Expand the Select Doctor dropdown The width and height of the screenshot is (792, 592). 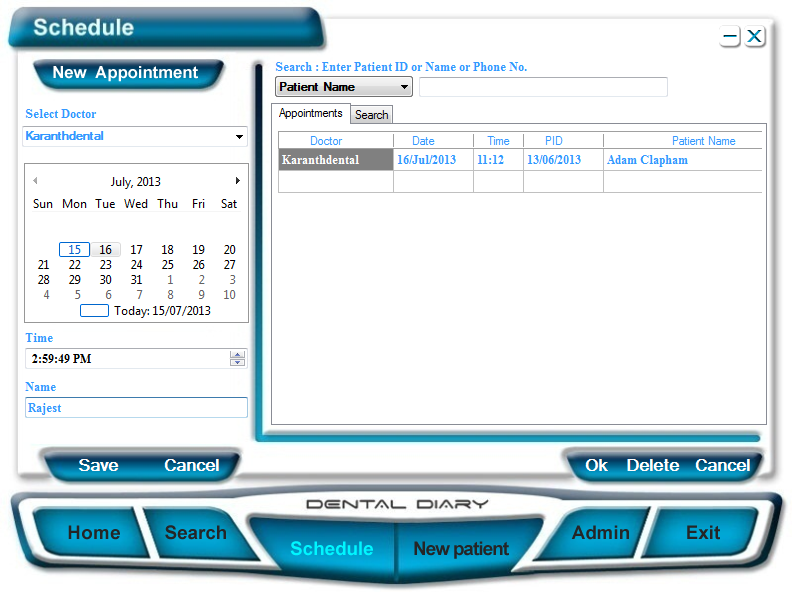point(239,137)
